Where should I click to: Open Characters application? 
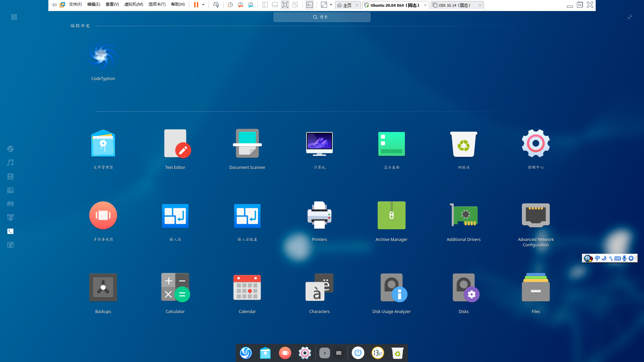click(319, 288)
